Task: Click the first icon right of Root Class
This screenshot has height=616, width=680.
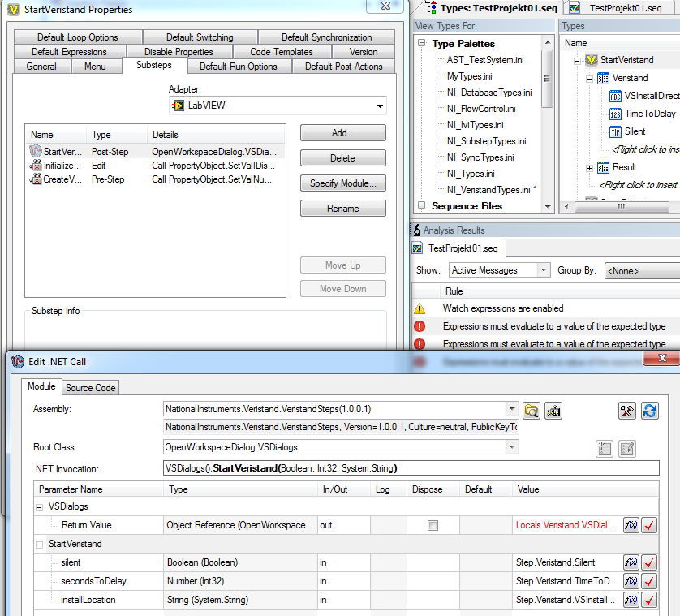Action: tap(604, 449)
